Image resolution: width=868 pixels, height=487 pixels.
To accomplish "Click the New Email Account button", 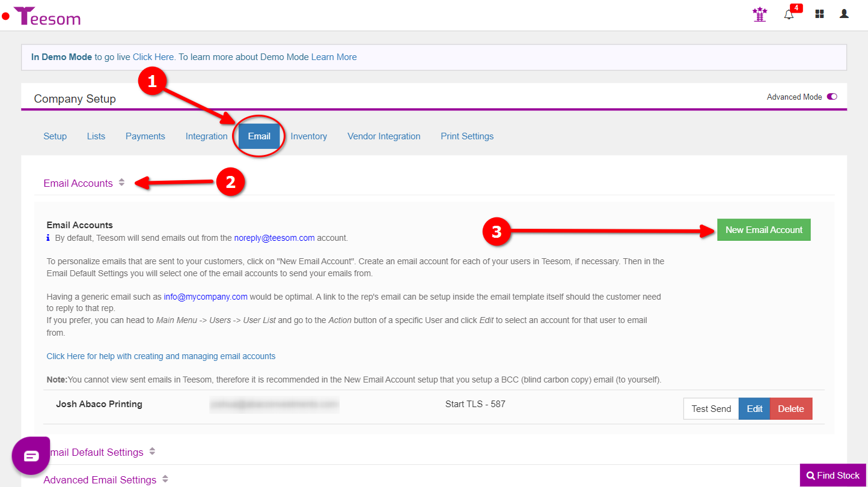I will [x=764, y=230].
